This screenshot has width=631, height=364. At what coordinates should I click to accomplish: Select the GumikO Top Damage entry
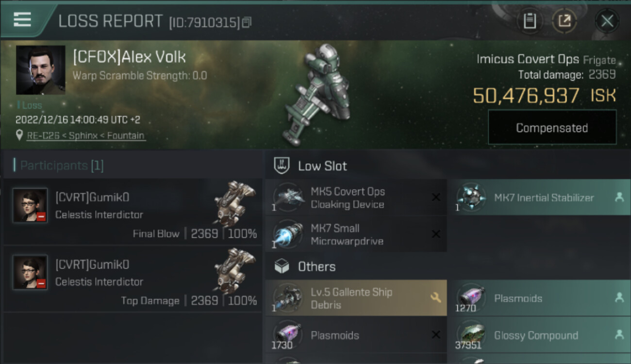click(x=133, y=279)
